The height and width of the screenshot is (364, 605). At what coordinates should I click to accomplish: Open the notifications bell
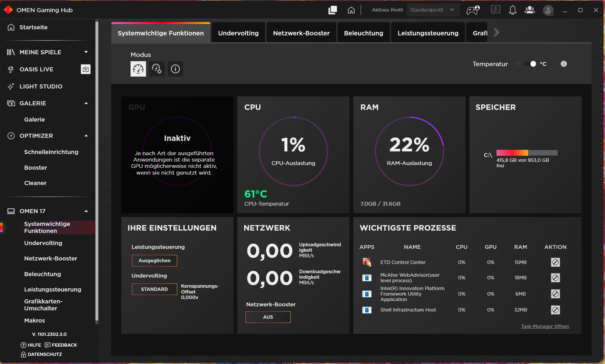pyautogui.click(x=512, y=10)
